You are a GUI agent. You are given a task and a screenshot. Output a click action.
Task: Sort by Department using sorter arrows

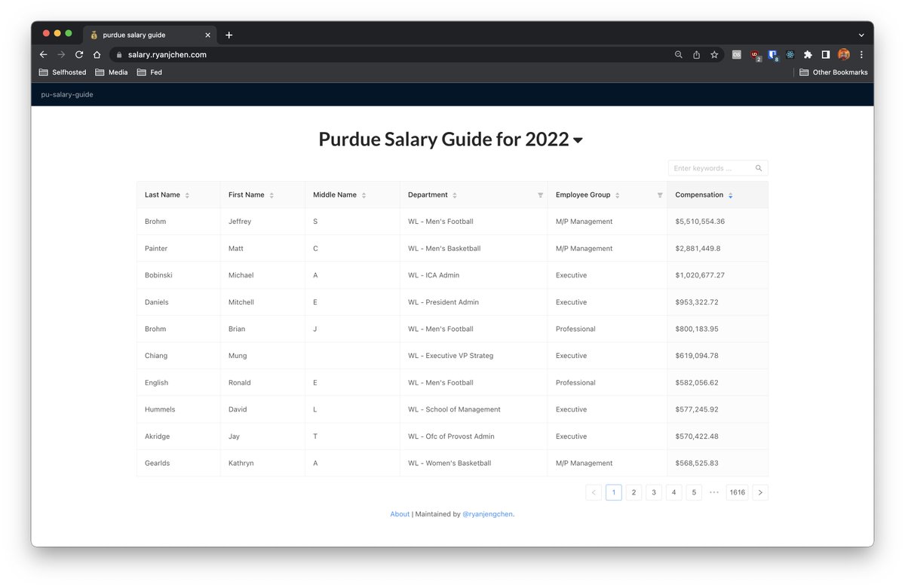point(454,195)
